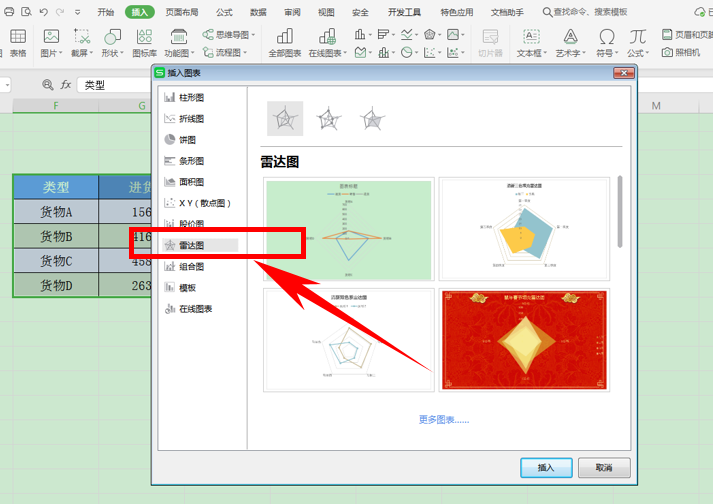Screen dimensions: 713x504
Task: Expand the 图片 dropdown arrow
Action: 60,53
